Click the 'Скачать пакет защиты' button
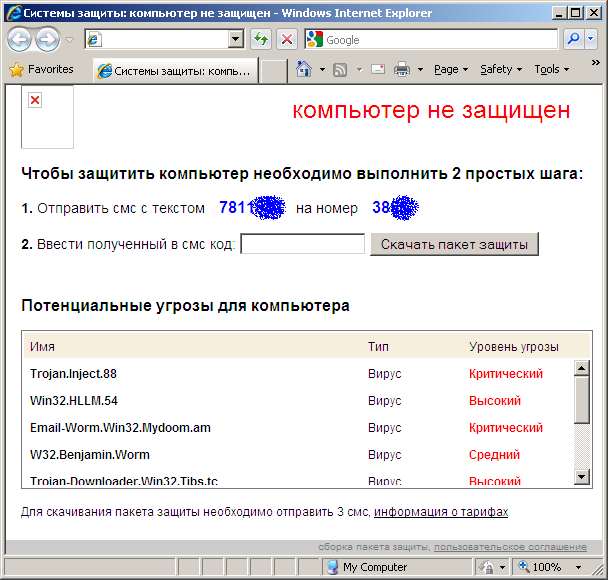This screenshot has height=580, width=608. (454, 244)
